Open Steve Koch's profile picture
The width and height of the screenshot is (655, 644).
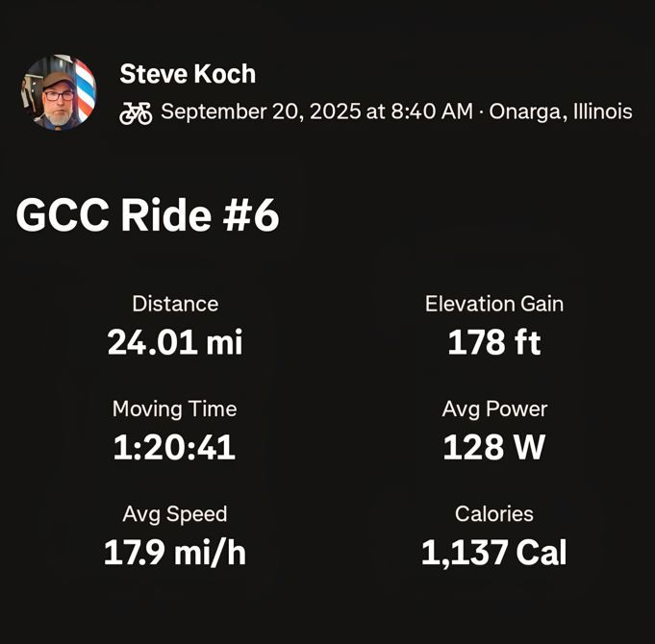click(x=59, y=92)
